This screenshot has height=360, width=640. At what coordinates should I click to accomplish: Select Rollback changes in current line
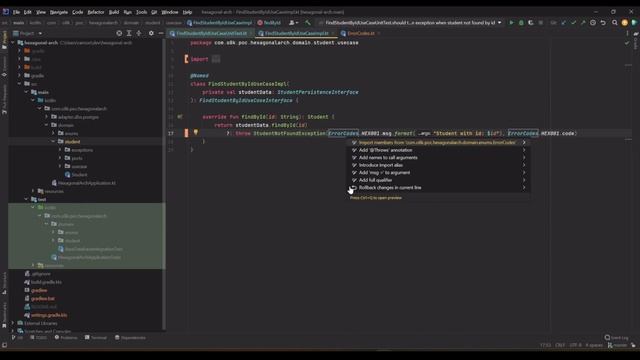[438, 187]
